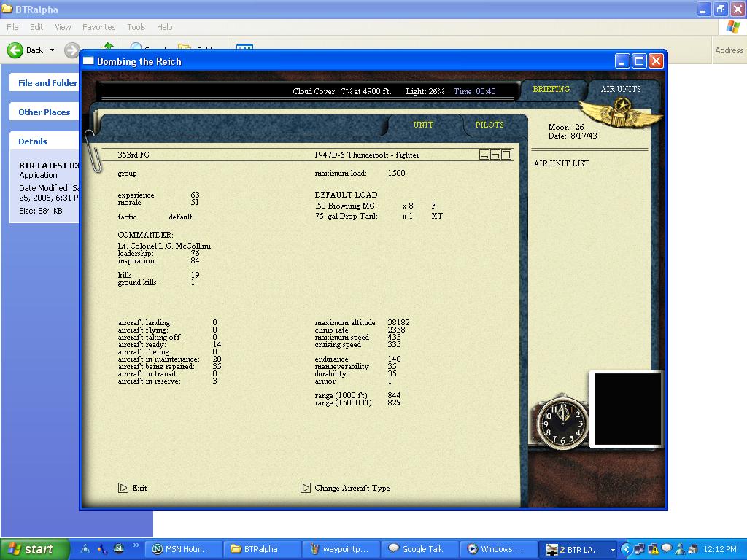Click Moon: 26 text
The width and height of the screenshot is (747, 560).
coord(566,127)
